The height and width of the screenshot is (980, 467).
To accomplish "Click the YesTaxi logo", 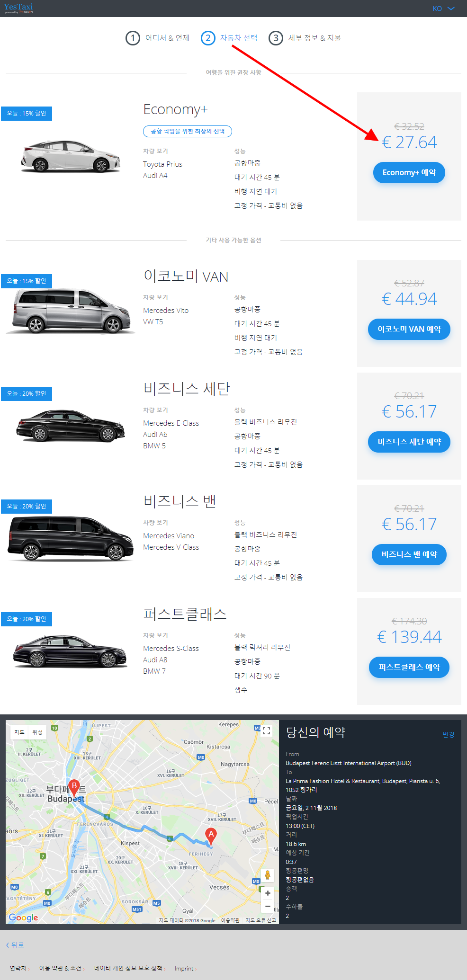I will click(x=18, y=8).
